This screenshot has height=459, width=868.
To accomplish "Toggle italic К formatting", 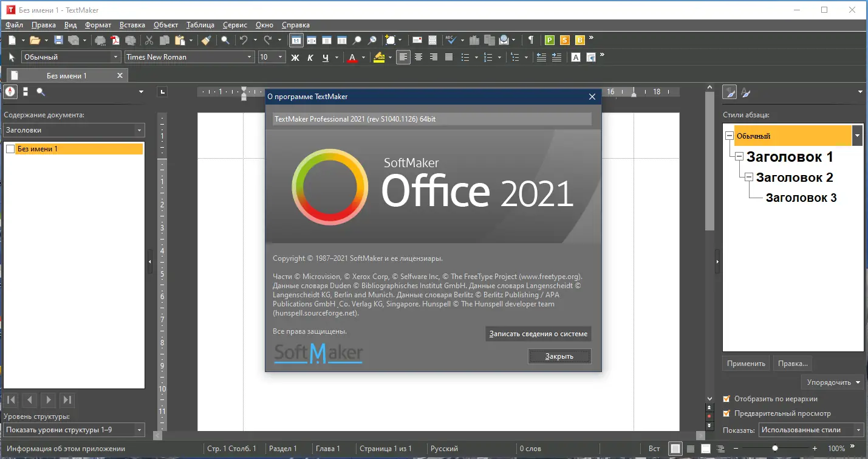I will pyautogui.click(x=310, y=57).
